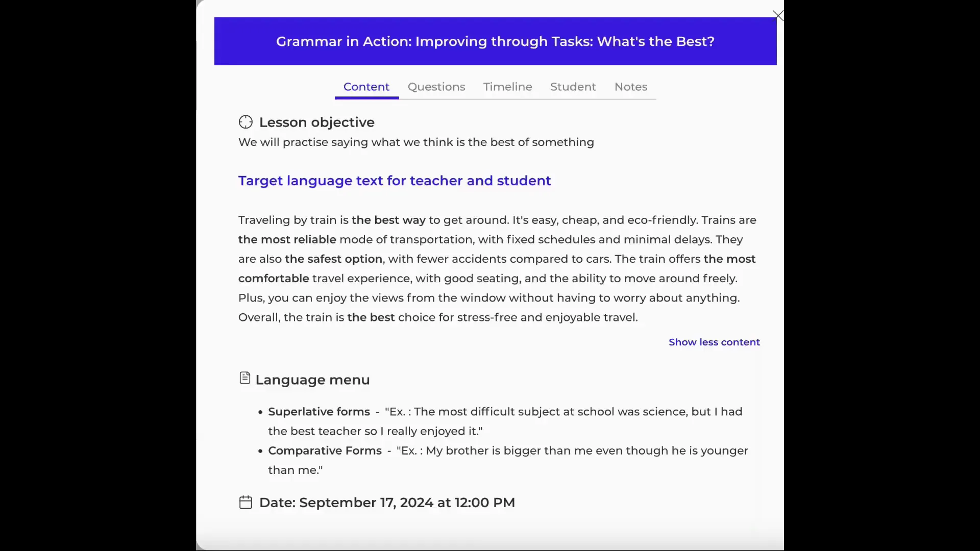
Task: Click the Lesson objective target icon
Action: [246, 122]
